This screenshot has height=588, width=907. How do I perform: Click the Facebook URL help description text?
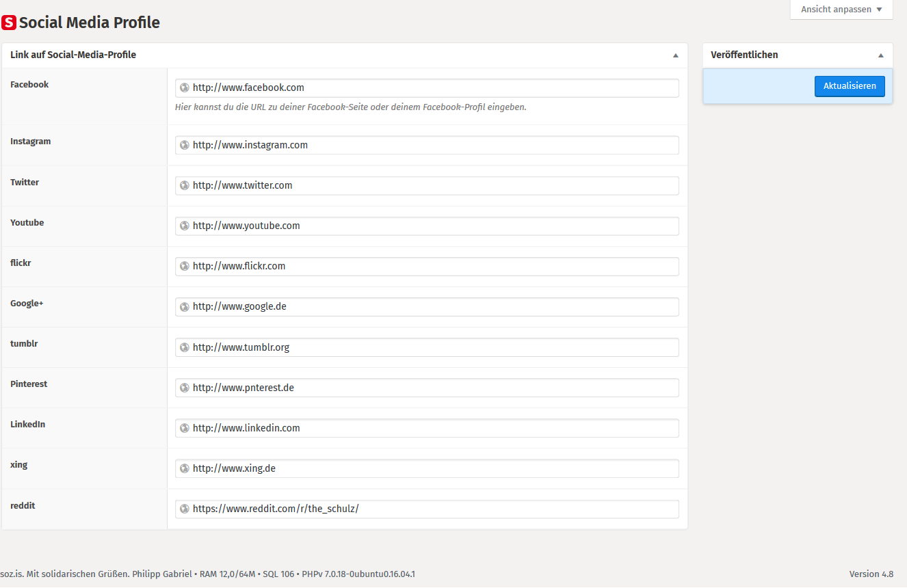coord(350,107)
